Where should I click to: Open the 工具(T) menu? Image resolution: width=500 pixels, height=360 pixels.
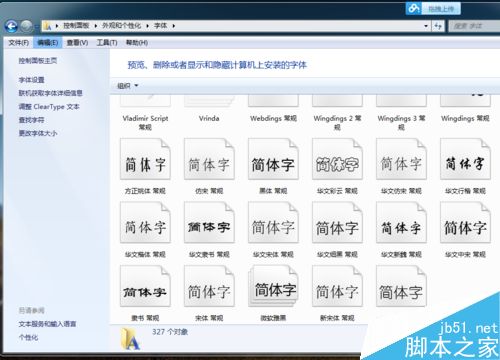(107, 43)
